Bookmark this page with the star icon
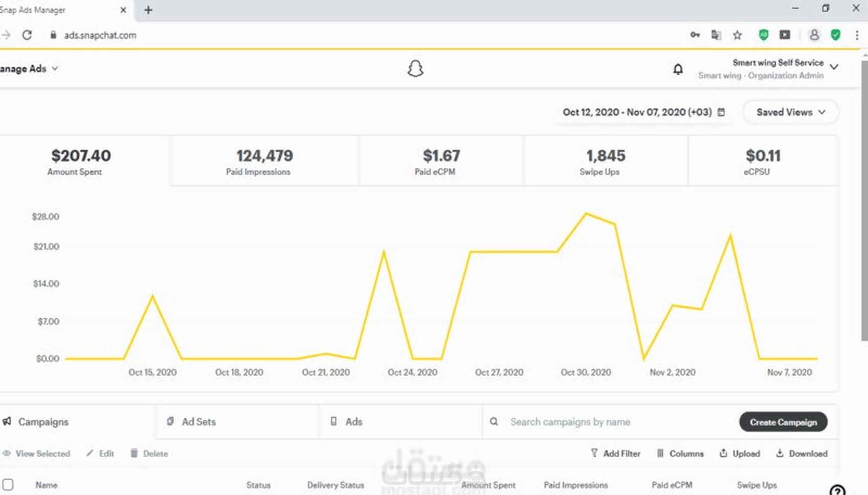Image resolution: width=868 pixels, height=495 pixels. (737, 35)
